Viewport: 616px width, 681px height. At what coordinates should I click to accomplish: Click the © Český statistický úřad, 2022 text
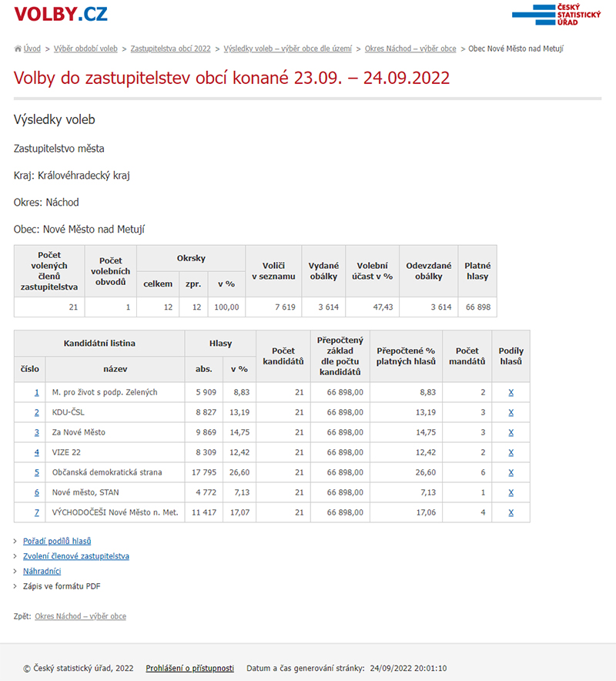(x=78, y=668)
